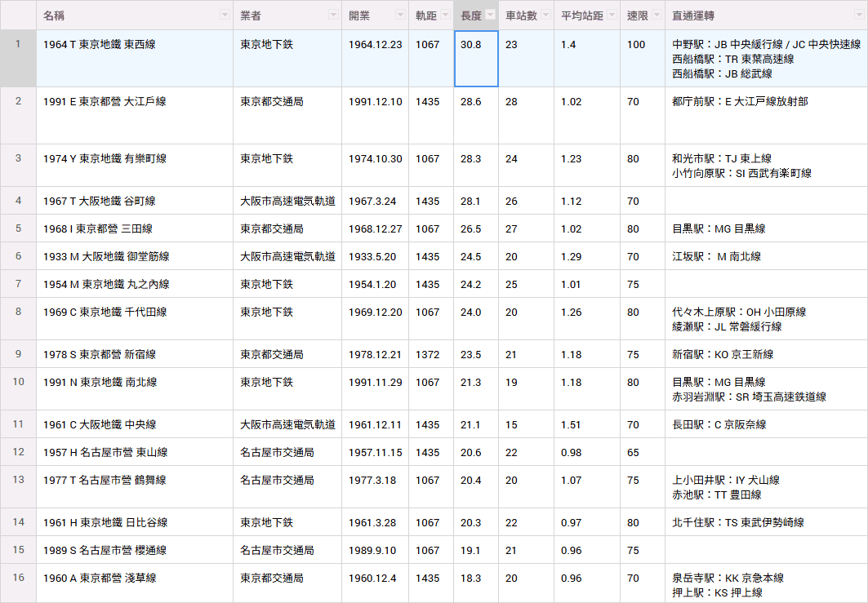Open the 名稱 column filter dropdown
Viewport: 868px width, 603px height.
point(225,15)
